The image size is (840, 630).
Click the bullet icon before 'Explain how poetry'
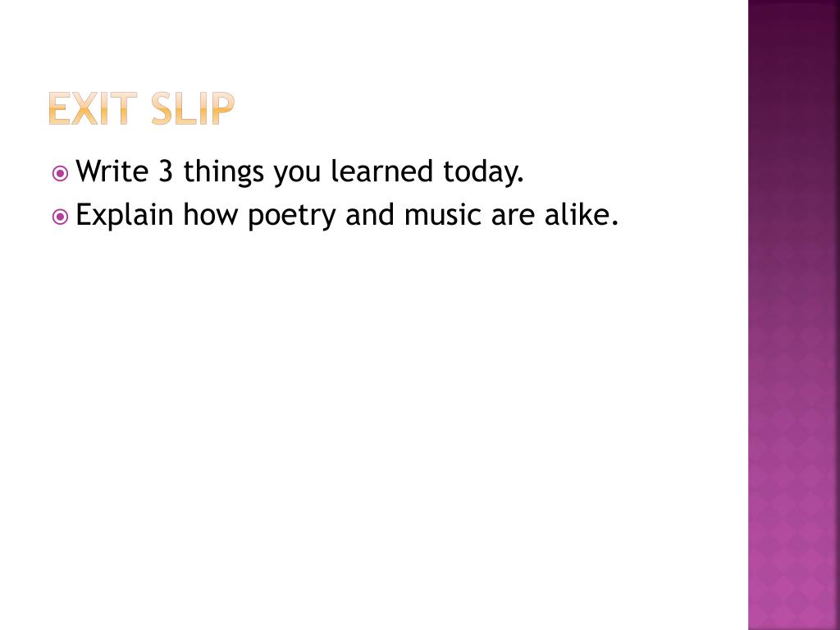tap(60, 217)
